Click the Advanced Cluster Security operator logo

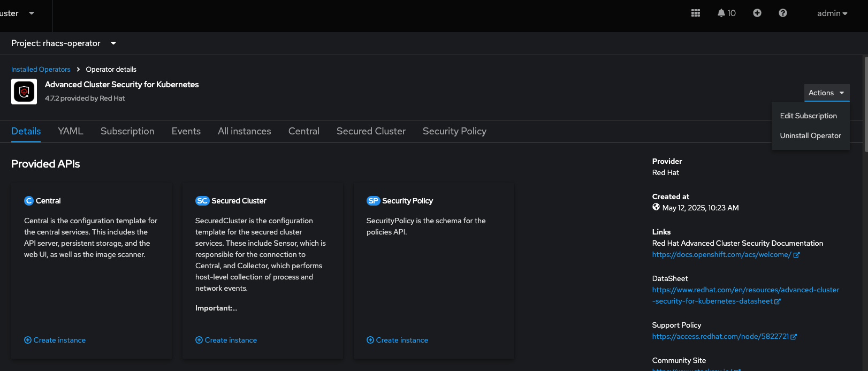click(x=24, y=92)
